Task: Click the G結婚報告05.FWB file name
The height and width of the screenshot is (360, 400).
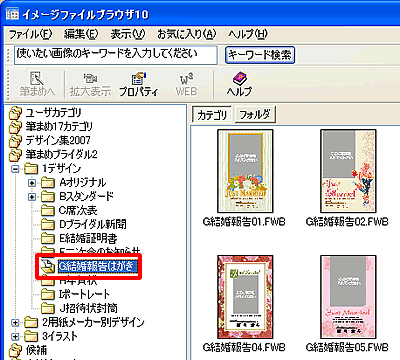Action: coord(347,348)
